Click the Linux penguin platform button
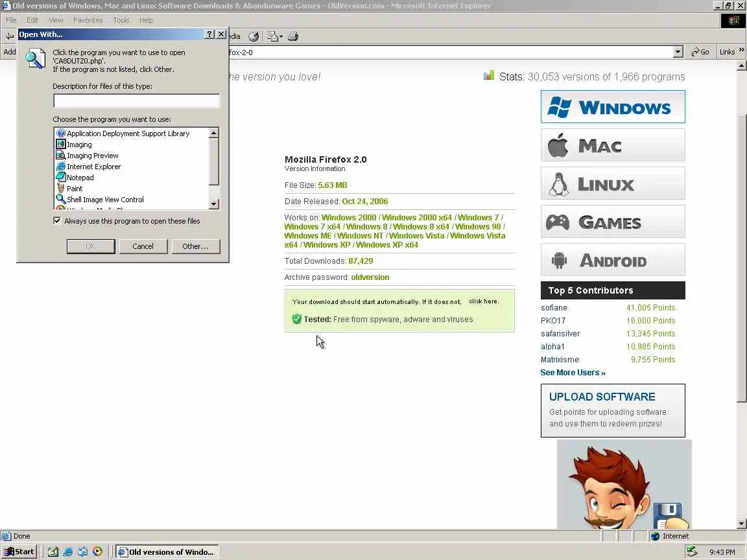Viewport: 747px width, 560px height. click(613, 183)
